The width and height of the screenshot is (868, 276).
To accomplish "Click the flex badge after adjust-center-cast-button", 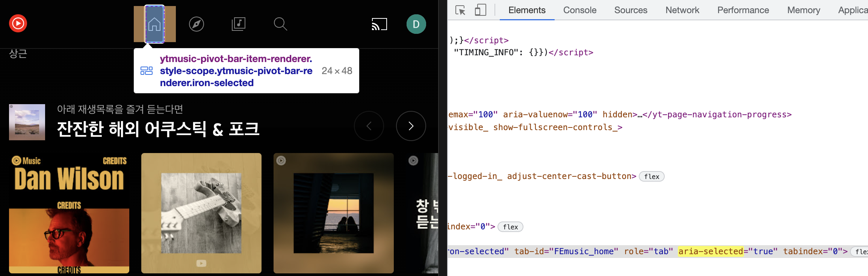I will tap(652, 176).
